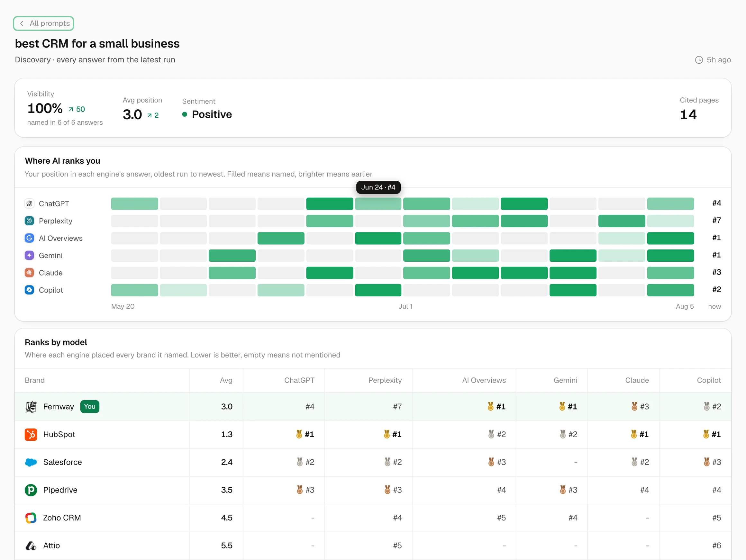This screenshot has height=560, width=746.
Task: Click the You badge next to Fernway
Action: tap(90, 407)
